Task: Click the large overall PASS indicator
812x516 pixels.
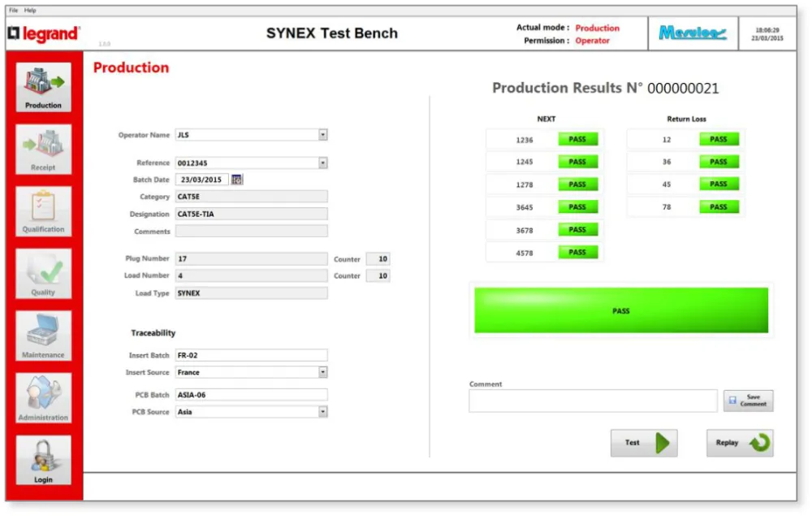Action: point(621,310)
